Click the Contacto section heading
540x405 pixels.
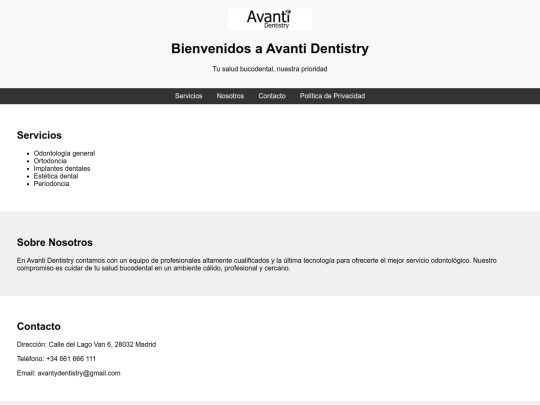[x=39, y=326]
